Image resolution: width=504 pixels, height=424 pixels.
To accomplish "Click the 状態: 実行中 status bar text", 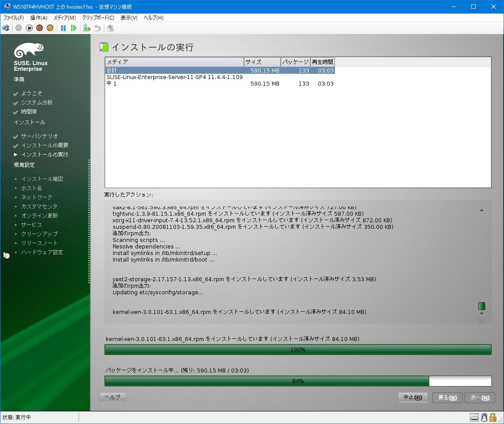I will coord(17,417).
